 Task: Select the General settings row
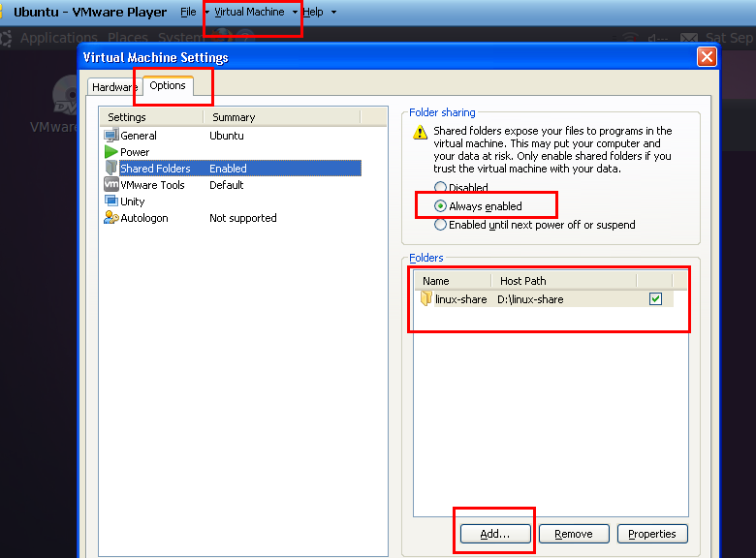coord(231,136)
